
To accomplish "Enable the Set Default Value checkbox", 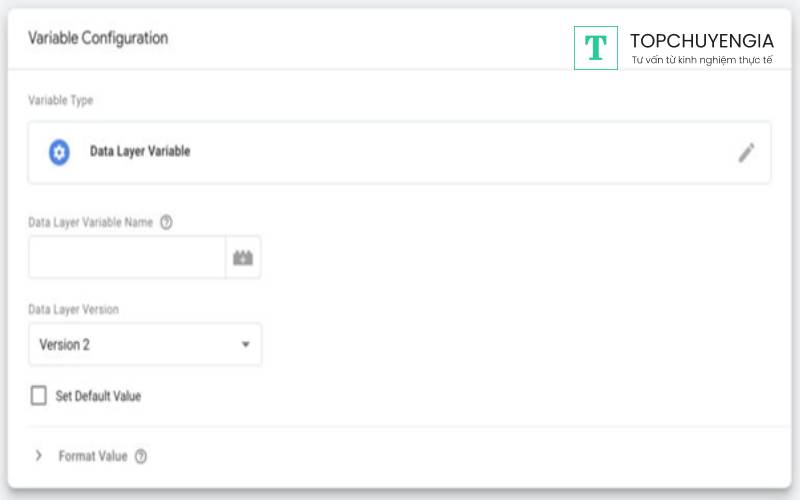I will [39, 396].
